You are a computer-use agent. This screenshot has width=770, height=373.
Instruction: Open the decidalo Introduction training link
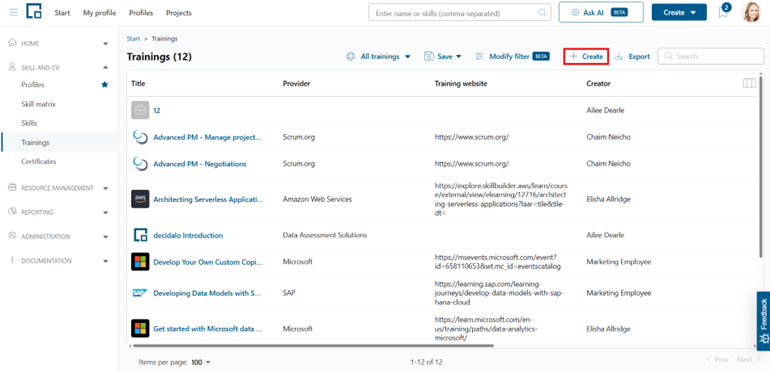tap(188, 235)
